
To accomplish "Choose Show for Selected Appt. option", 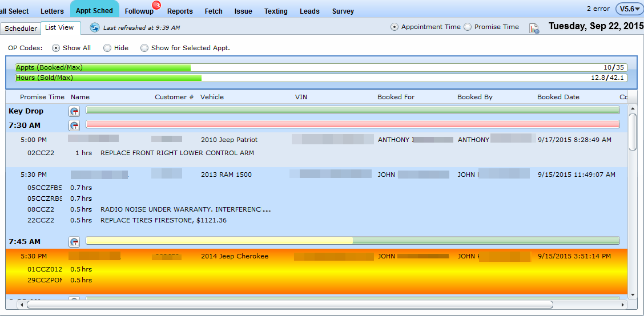I will click(x=144, y=48).
